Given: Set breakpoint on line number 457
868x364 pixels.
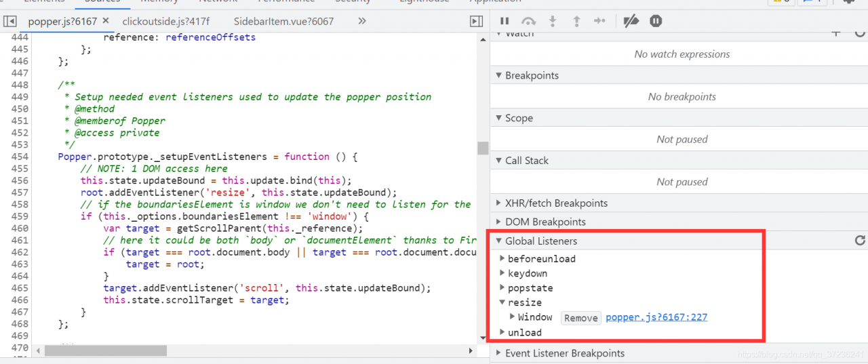Looking at the screenshot, I should pyautogui.click(x=20, y=193).
